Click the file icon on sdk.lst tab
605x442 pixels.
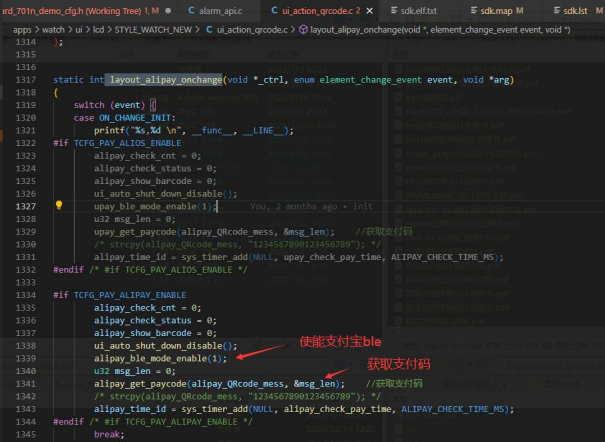coord(556,10)
